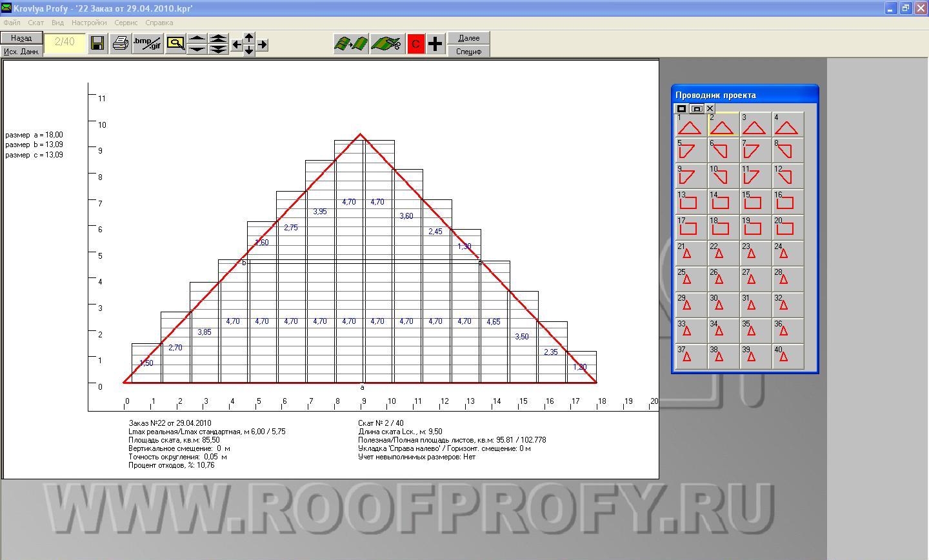Shift the view right with the arrow icon

tap(262, 45)
